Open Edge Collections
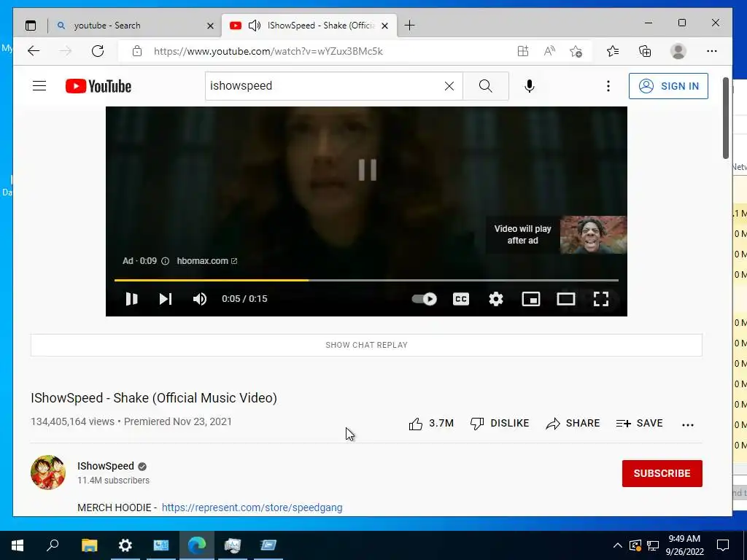This screenshot has height=560, width=747. tap(645, 51)
